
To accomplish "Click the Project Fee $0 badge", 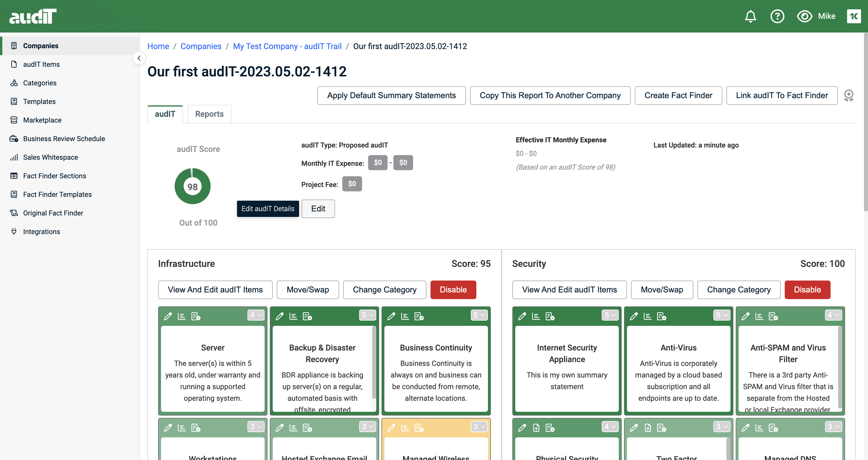I will [352, 184].
